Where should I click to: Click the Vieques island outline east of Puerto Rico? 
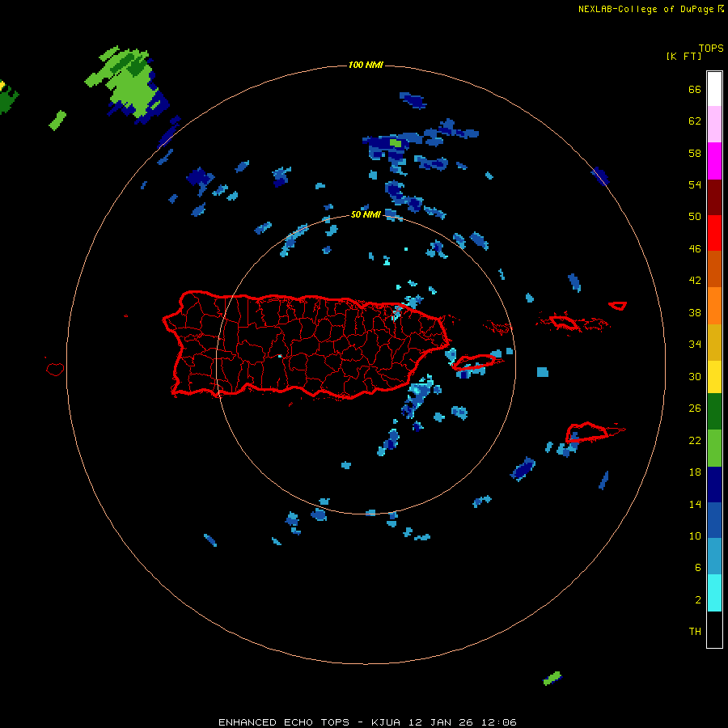click(x=475, y=362)
